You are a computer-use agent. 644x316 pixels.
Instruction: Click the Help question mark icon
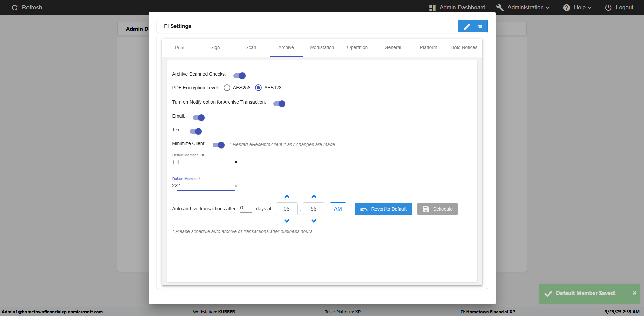coord(566,7)
